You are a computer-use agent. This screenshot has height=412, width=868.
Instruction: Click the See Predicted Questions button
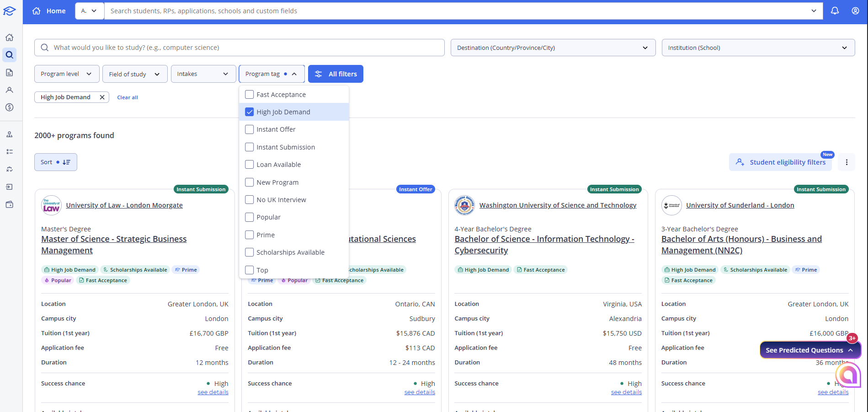tap(807, 350)
